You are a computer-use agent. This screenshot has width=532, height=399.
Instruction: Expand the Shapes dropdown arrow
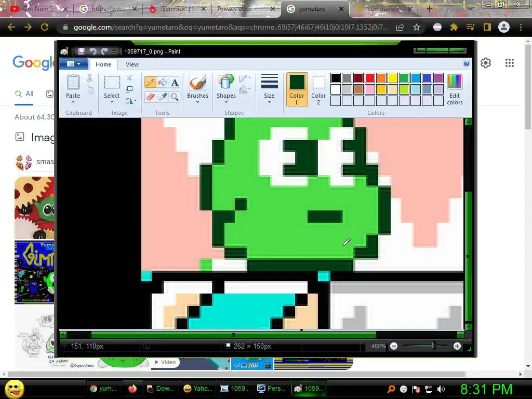tap(226, 102)
